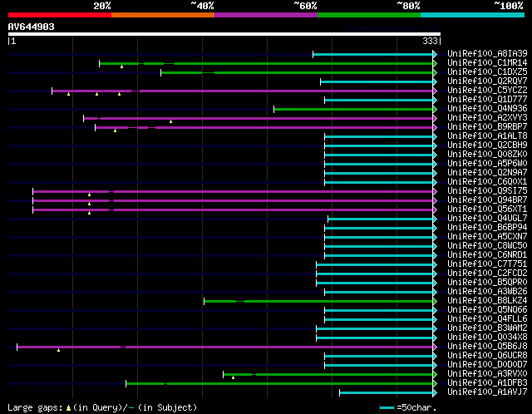The image size is (532, 414).
Task: Select the green Q4N936 alignment bar
Action: tap(353, 109)
